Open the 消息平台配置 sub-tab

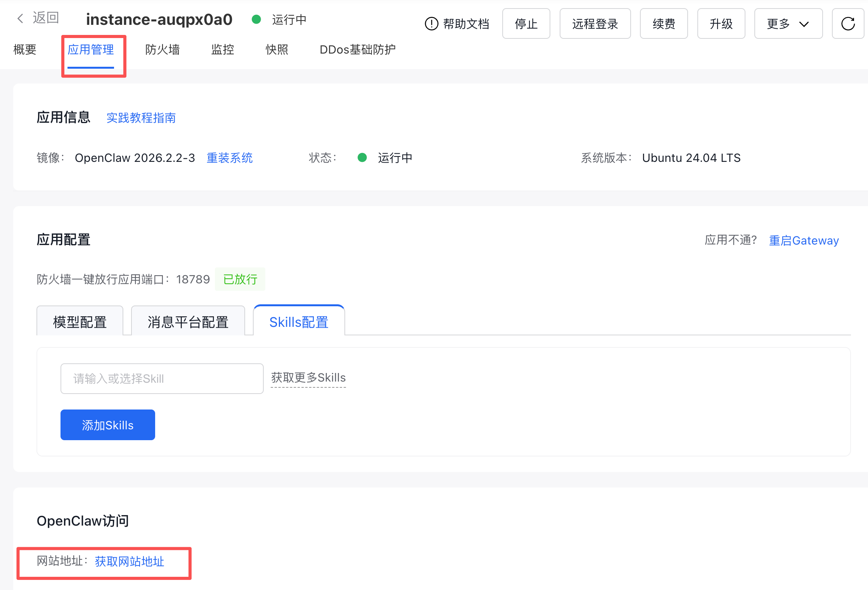click(x=188, y=322)
